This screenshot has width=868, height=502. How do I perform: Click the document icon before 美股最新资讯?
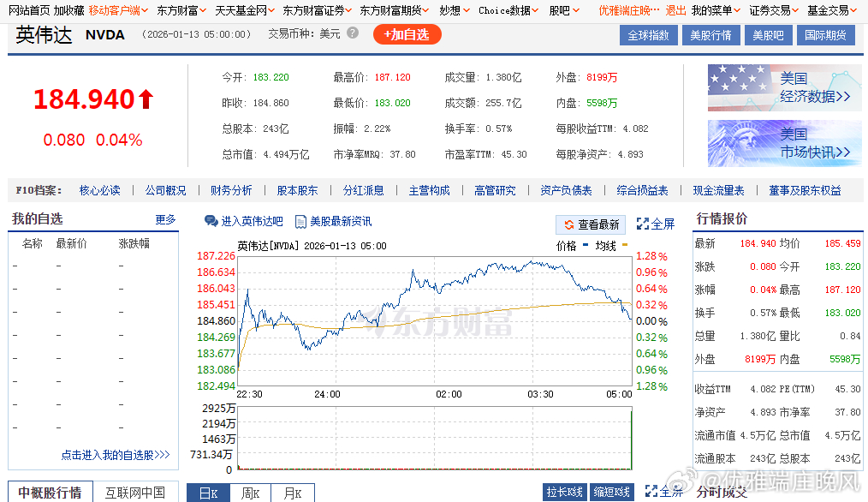pos(300,222)
